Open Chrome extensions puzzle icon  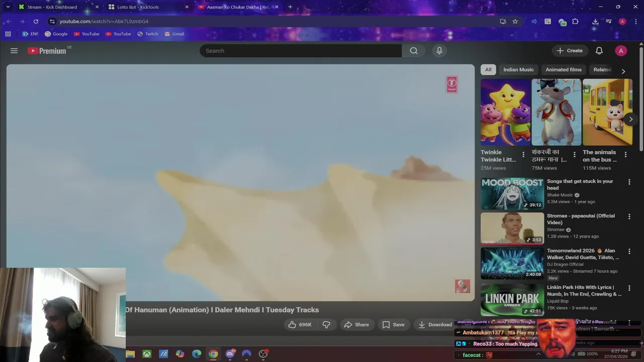pyautogui.click(x=575, y=22)
